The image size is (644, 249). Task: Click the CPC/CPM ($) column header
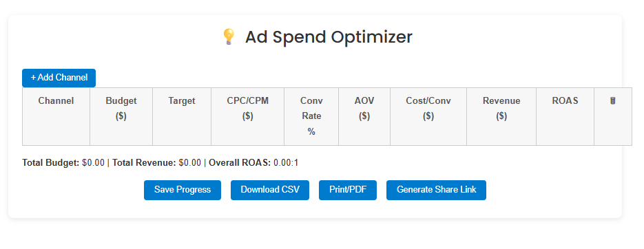pyautogui.click(x=248, y=116)
